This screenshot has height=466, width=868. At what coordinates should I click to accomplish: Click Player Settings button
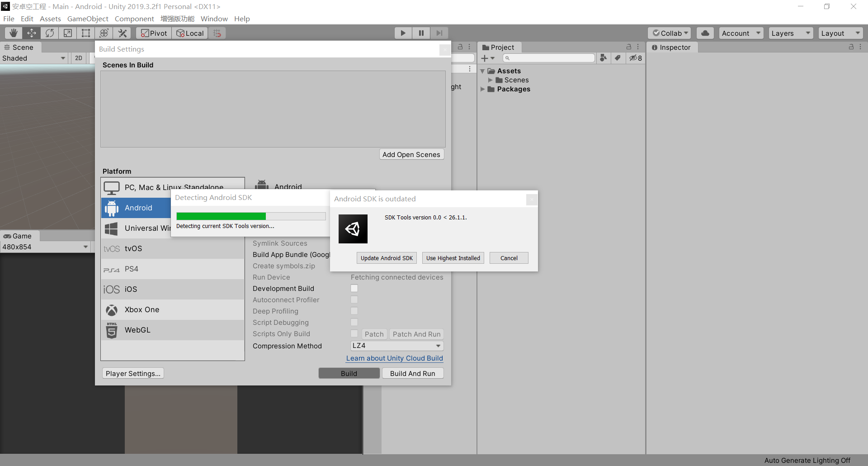tap(133, 373)
